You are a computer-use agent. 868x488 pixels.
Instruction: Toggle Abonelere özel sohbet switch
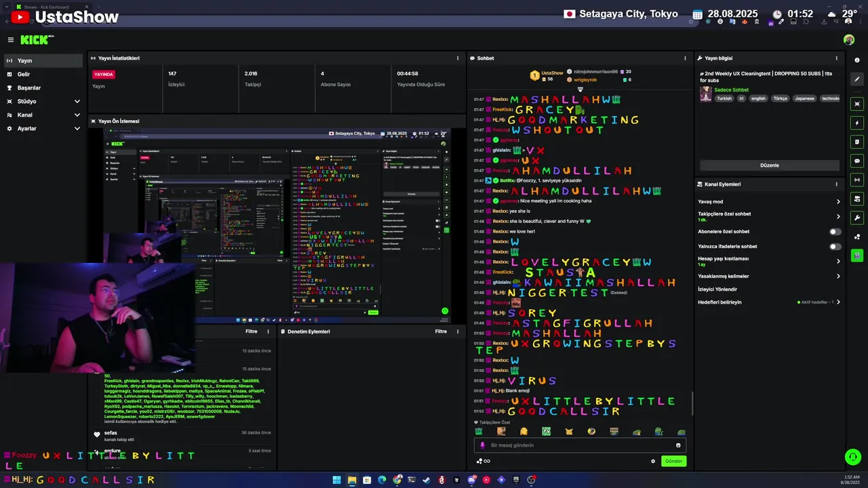(x=835, y=232)
